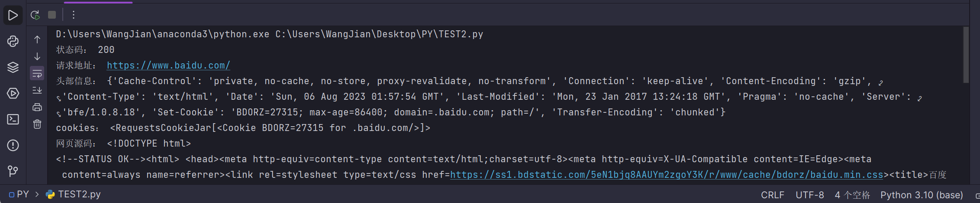
Task: Toggle soft-wrap in console output
Action: pos(37,73)
